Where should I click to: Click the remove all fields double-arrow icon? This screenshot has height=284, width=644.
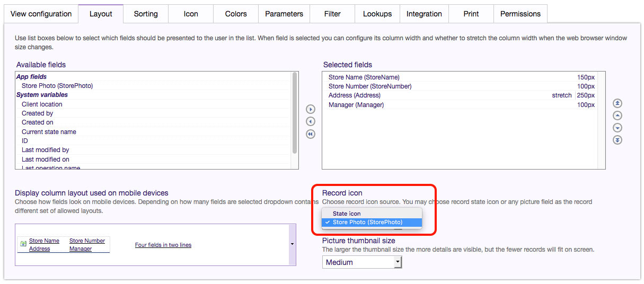click(311, 134)
